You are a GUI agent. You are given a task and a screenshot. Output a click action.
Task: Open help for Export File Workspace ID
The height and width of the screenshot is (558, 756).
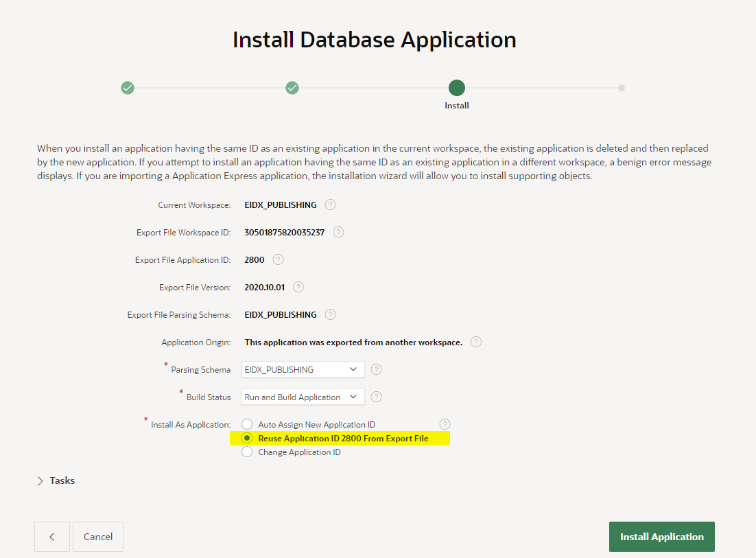coord(338,232)
